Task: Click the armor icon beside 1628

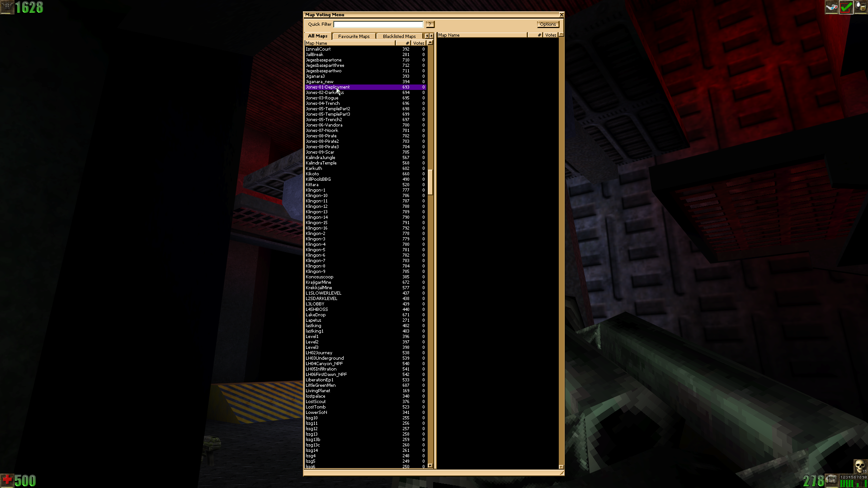Action: click(7, 7)
